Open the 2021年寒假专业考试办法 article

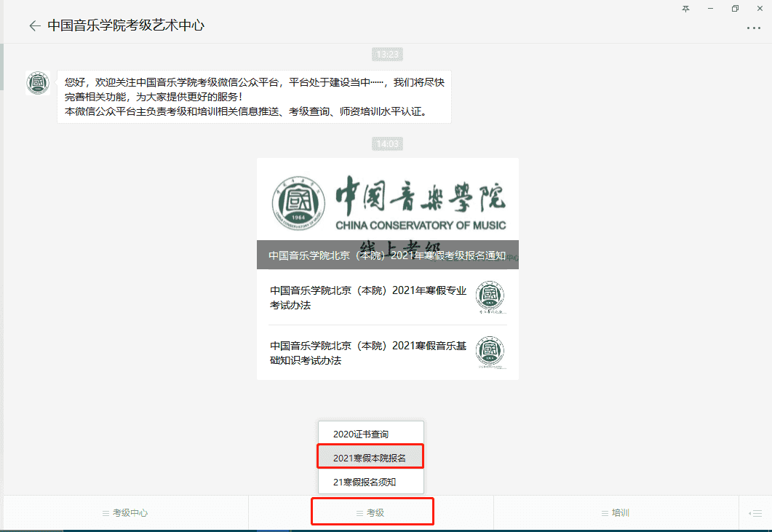tap(367, 298)
